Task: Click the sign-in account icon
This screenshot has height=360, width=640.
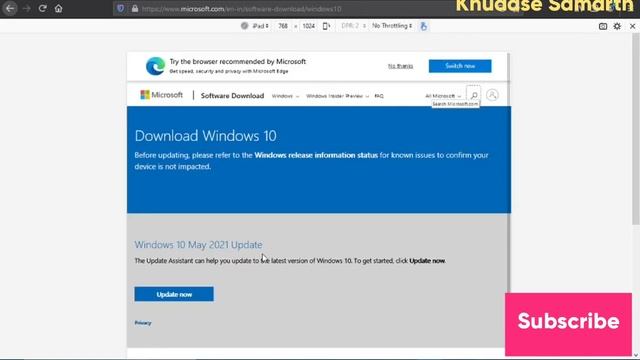Action: point(492,95)
